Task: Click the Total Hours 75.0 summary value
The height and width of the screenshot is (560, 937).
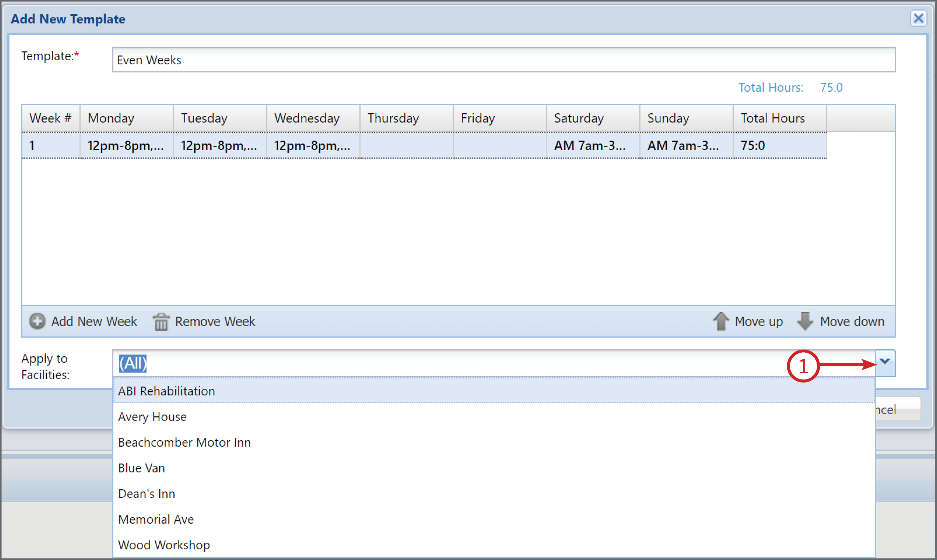Action: click(x=831, y=87)
